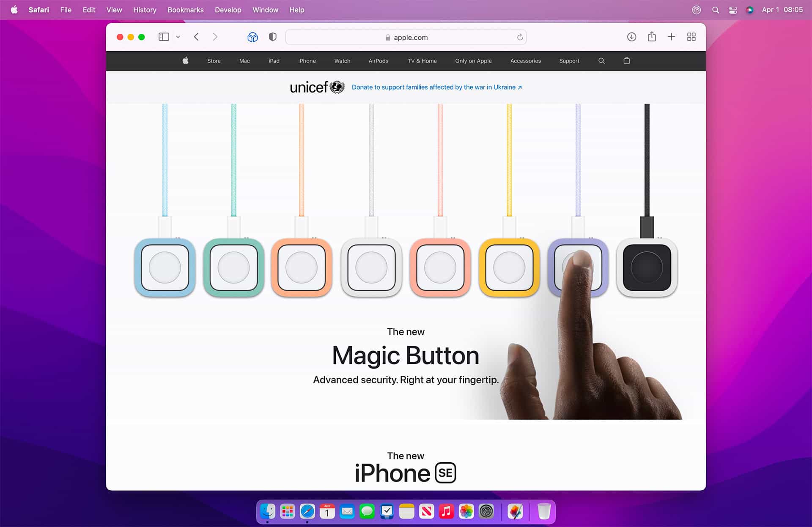Open the iPhone section

coord(307,61)
